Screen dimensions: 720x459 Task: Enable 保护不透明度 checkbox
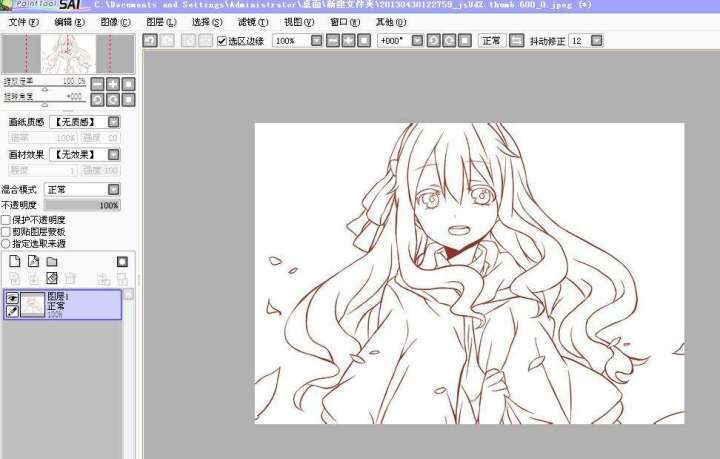click(6, 219)
